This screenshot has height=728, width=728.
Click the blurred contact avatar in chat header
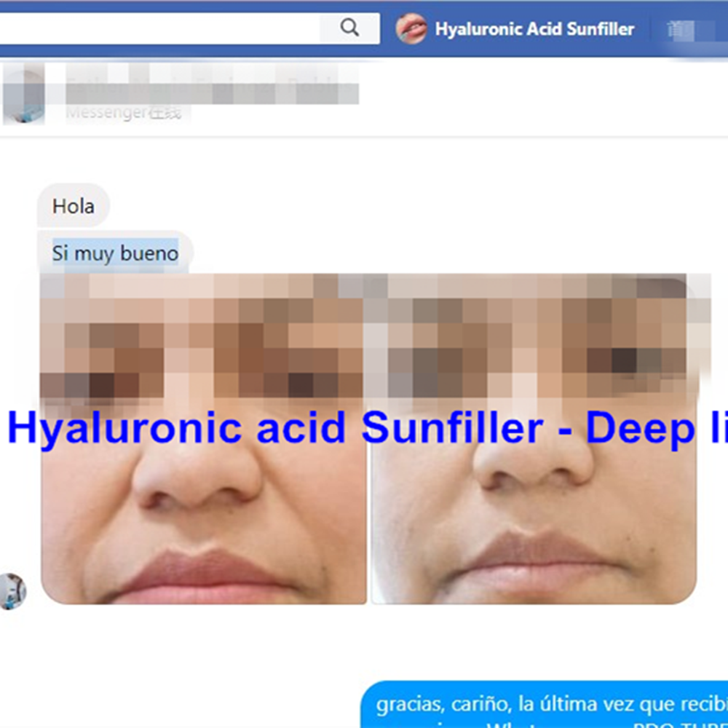tap(24, 94)
